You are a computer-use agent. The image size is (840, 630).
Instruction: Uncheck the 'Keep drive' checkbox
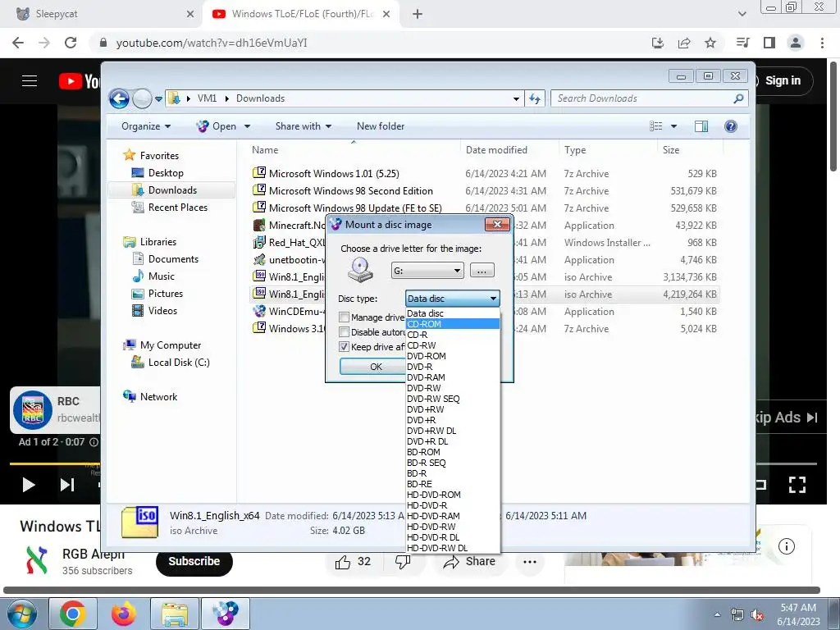point(345,347)
